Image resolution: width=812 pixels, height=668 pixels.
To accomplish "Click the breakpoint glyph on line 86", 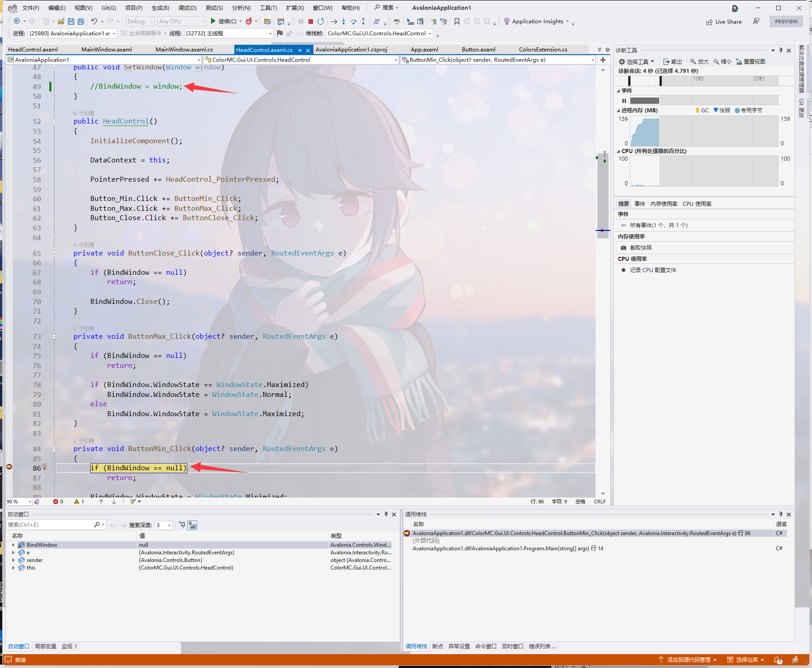I will [9, 467].
